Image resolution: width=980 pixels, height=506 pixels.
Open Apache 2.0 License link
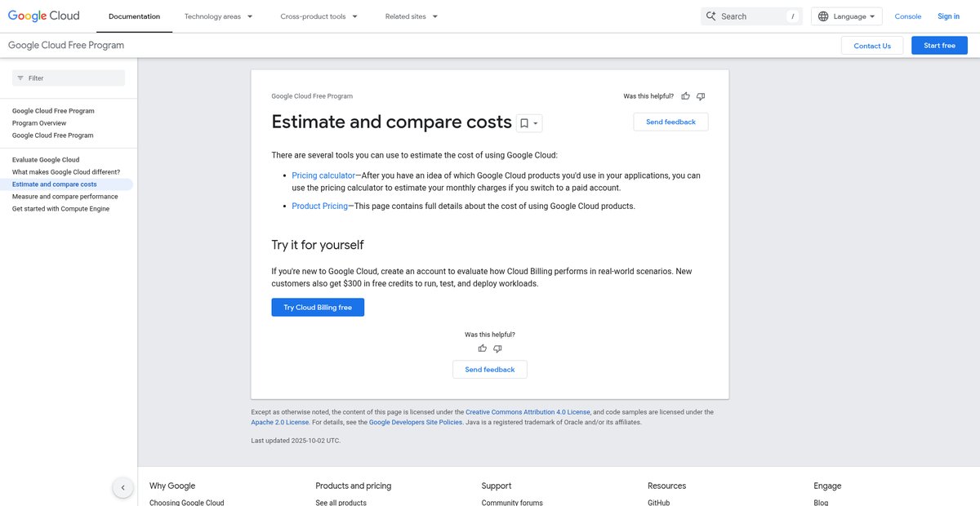pos(280,423)
